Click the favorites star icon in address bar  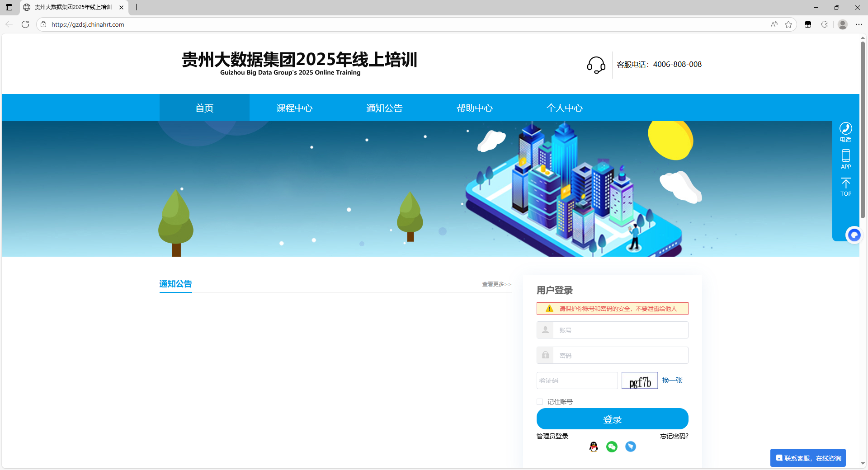coord(788,24)
